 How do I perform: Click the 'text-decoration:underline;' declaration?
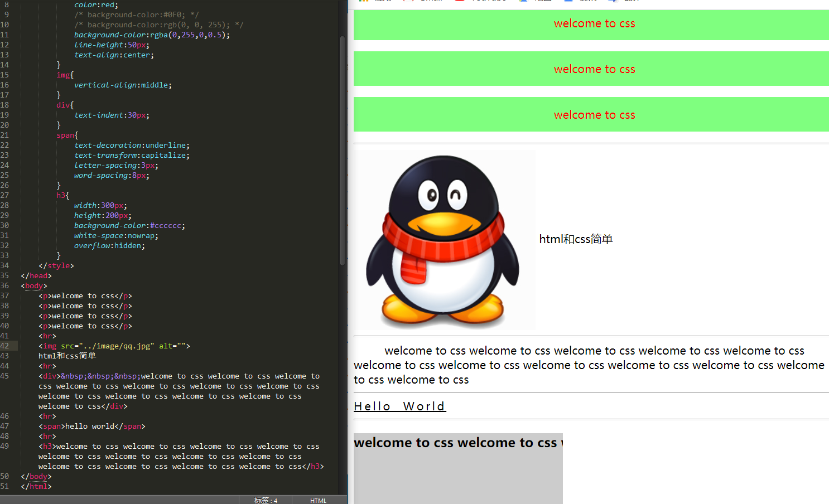132,146
